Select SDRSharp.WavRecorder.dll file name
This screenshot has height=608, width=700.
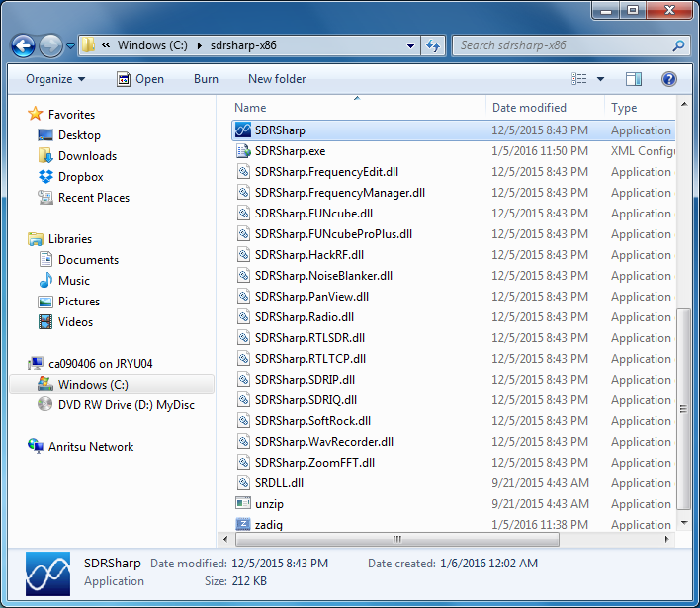click(323, 442)
